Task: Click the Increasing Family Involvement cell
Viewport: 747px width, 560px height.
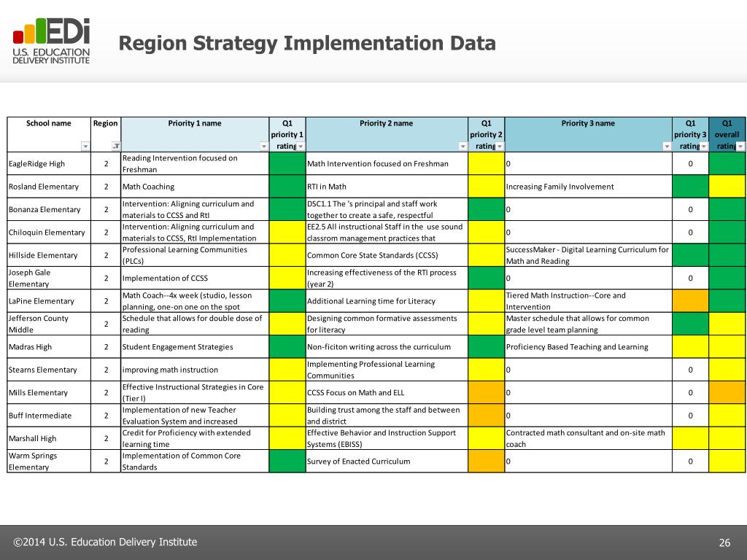Action: [589, 186]
